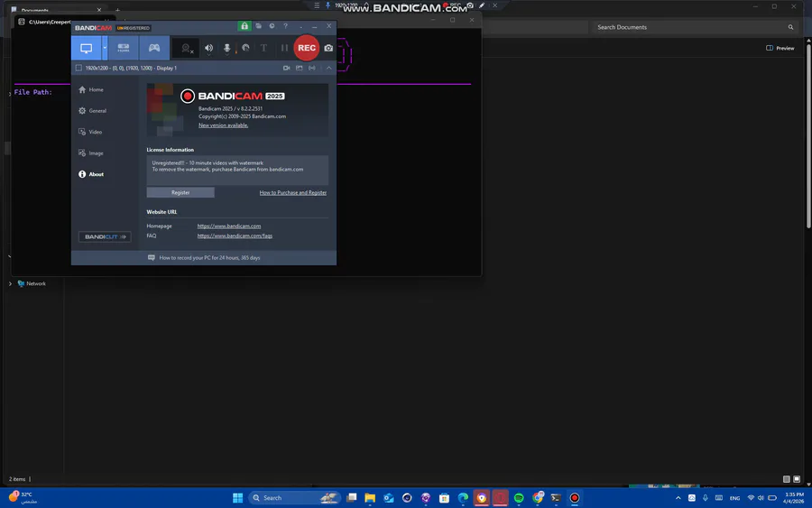Open the General settings tab
The image size is (812, 508).
click(x=93, y=111)
